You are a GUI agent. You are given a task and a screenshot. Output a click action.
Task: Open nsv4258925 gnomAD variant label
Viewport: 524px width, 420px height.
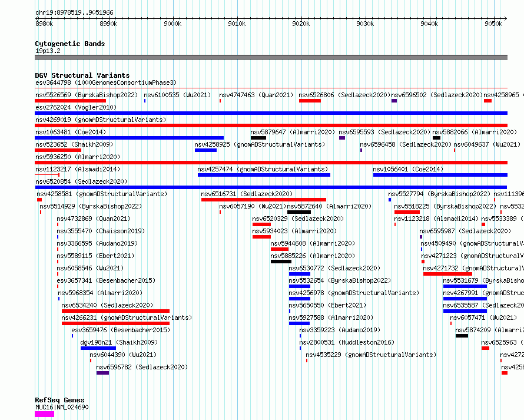(x=260, y=144)
